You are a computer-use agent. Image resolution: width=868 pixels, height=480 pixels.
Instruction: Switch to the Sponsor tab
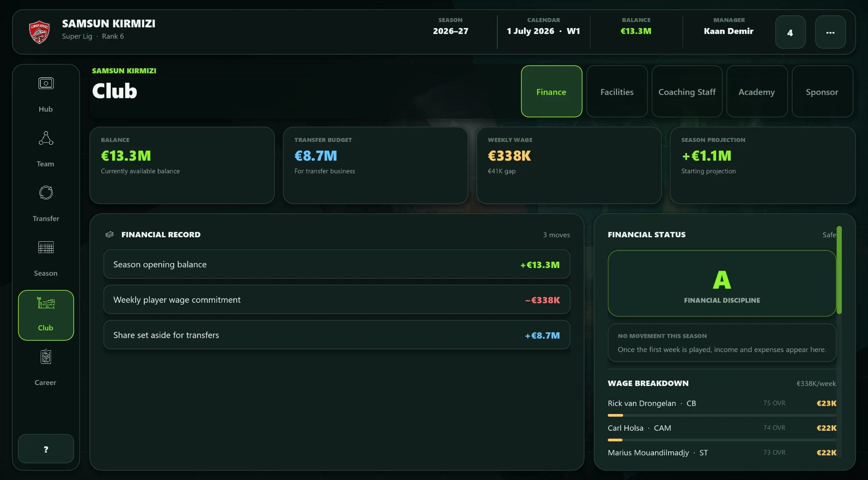(x=822, y=91)
